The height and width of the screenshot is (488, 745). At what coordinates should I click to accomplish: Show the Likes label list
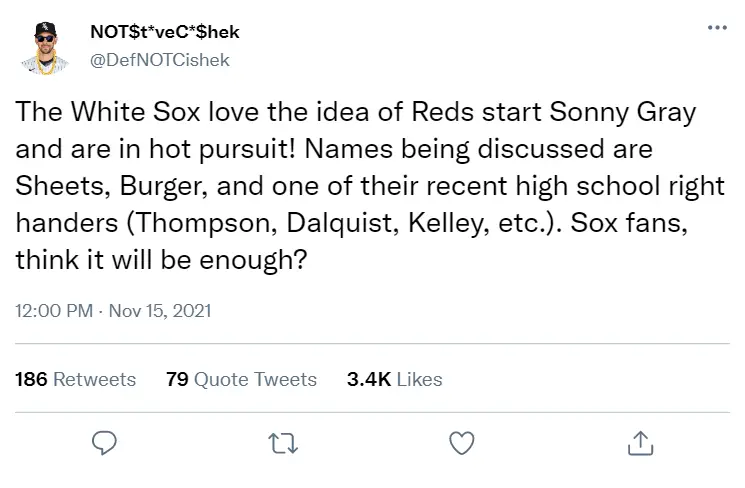click(420, 380)
